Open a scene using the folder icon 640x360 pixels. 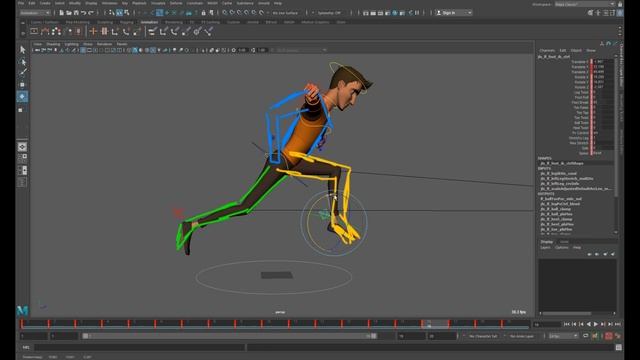[x=69, y=13]
